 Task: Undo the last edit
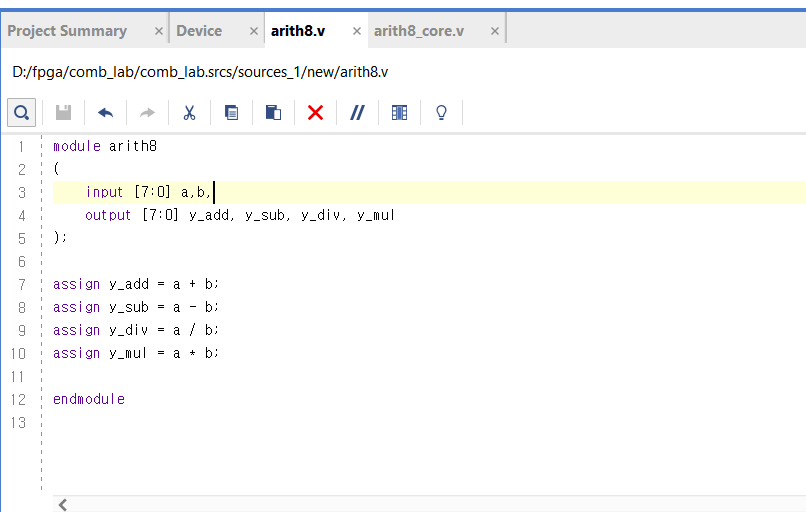click(105, 113)
